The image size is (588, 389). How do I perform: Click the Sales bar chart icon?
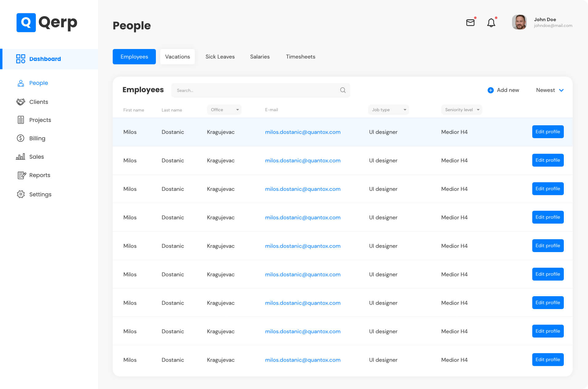(x=21, y=157)
